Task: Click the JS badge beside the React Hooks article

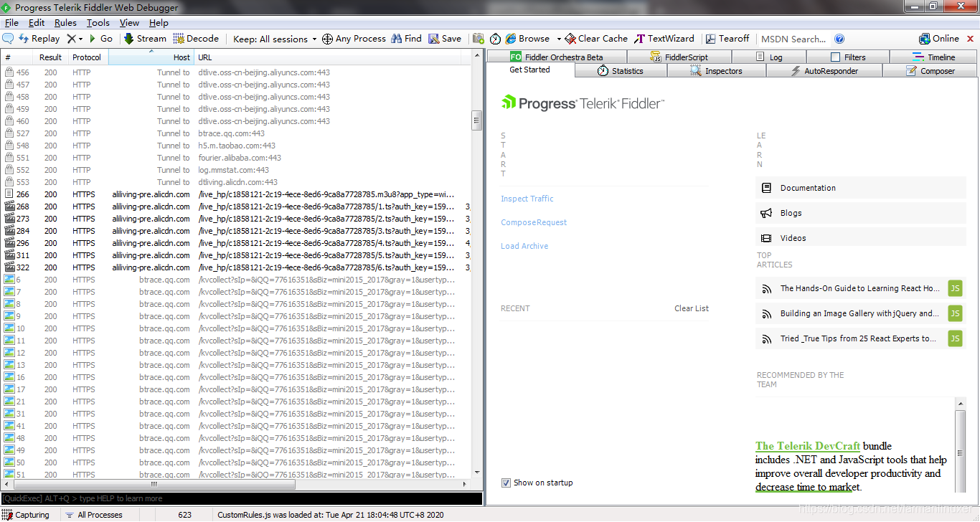Action: click(x=955, y=288)
